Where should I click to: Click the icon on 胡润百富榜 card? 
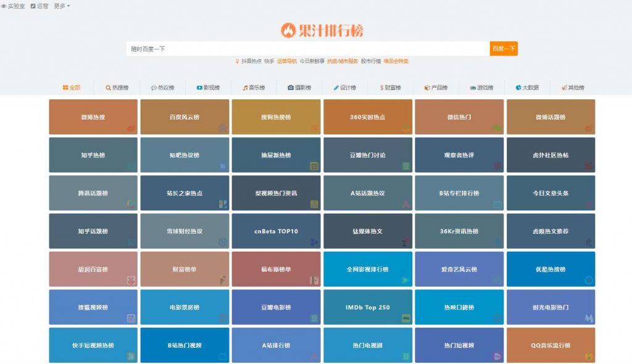point(131,280)
